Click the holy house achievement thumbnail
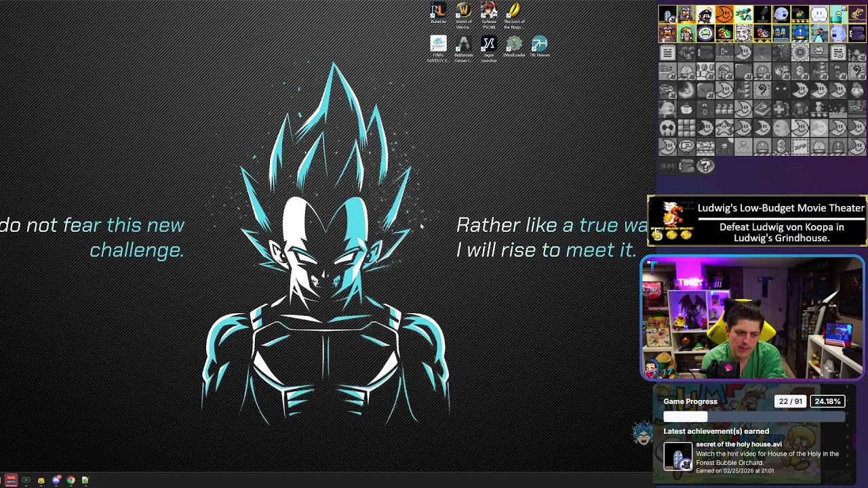The image size is (868, 488). (678, 456)
